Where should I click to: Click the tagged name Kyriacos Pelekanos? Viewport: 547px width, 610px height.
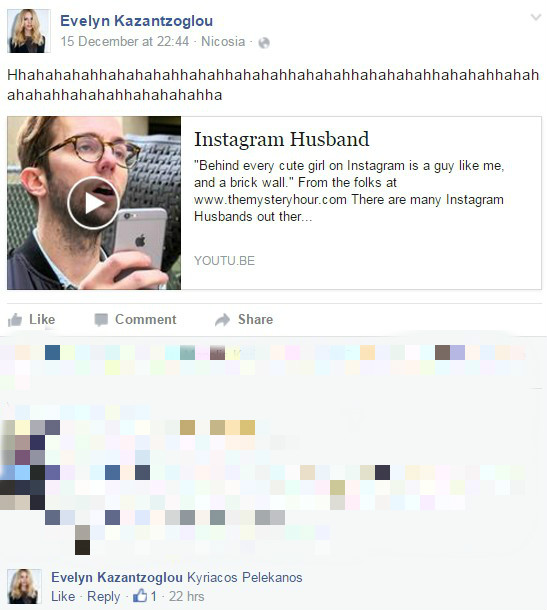coord(245,577)
